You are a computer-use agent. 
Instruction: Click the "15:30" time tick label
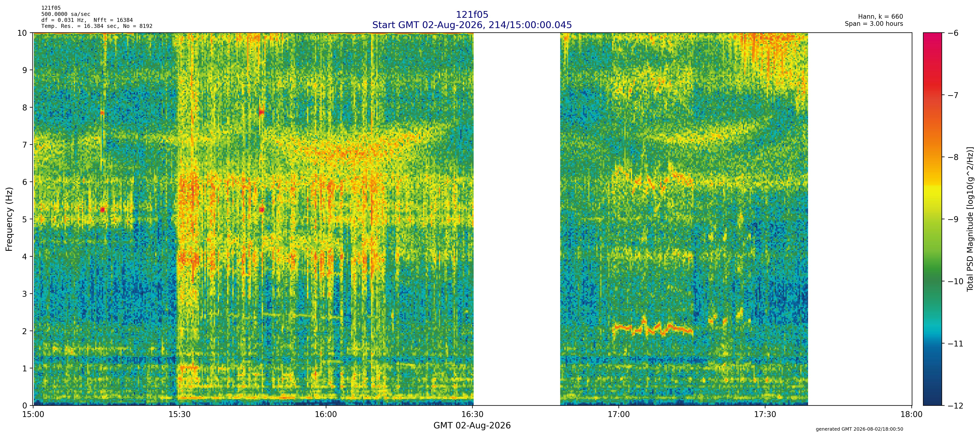point(180,414)
